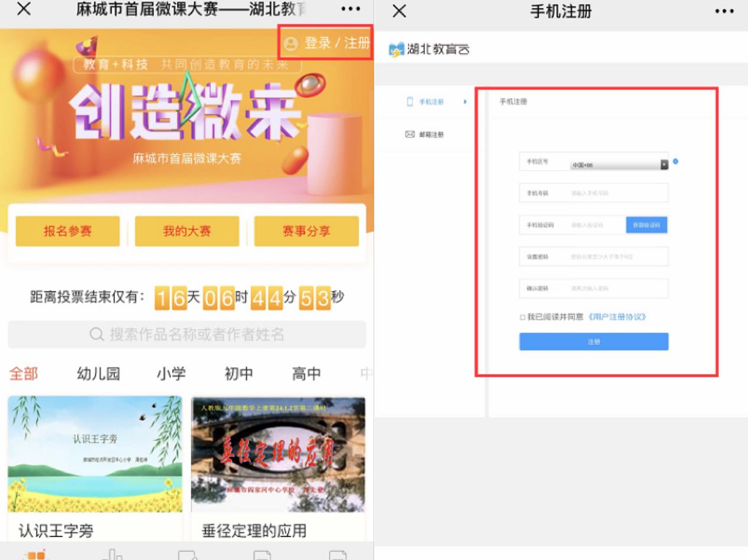Click the 赛事分享 button
This screenshot has width=748, height=560.
coord(306,231)
